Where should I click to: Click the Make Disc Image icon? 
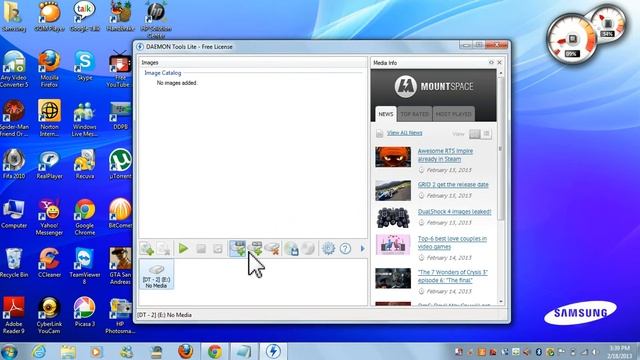point(291,248)
